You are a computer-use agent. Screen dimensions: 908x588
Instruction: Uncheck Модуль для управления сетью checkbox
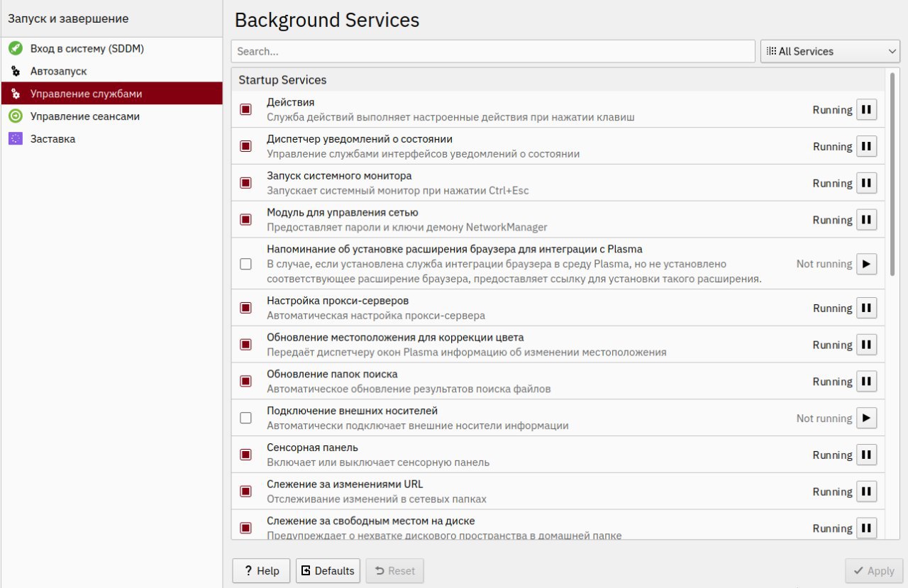245,220
